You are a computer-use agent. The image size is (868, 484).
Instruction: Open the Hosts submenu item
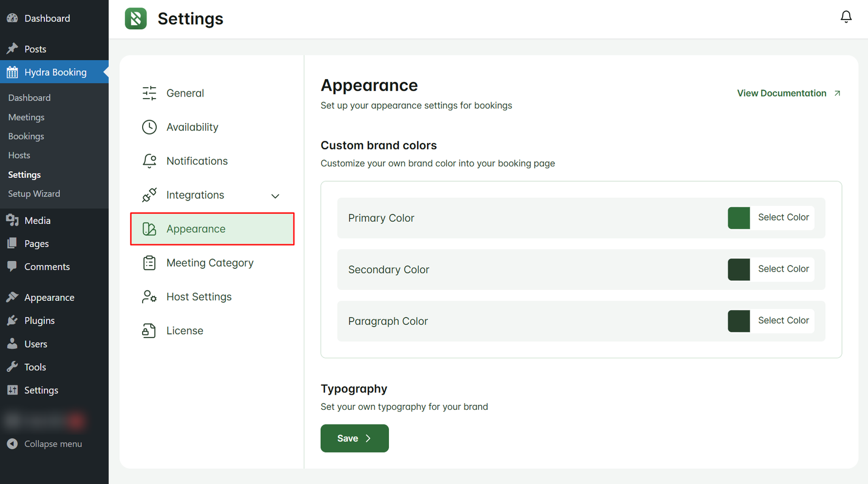tap(19, 155)
